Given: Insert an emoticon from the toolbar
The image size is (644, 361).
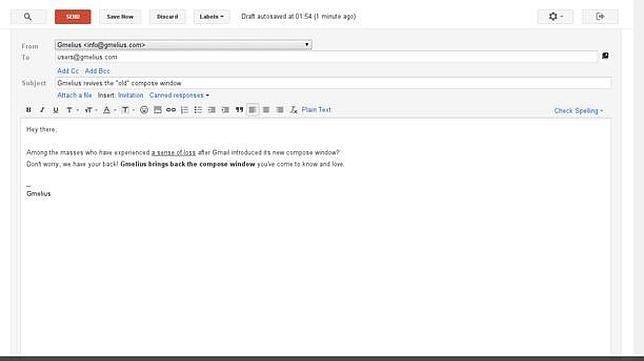Looking at the screenshot, I should pos(144,110).
